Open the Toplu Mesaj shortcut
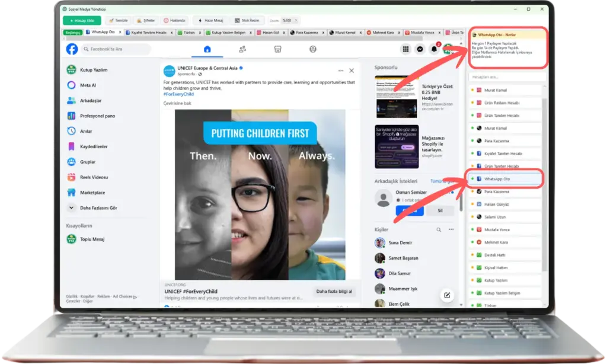 pyautogui.click(x=86, y=240)
